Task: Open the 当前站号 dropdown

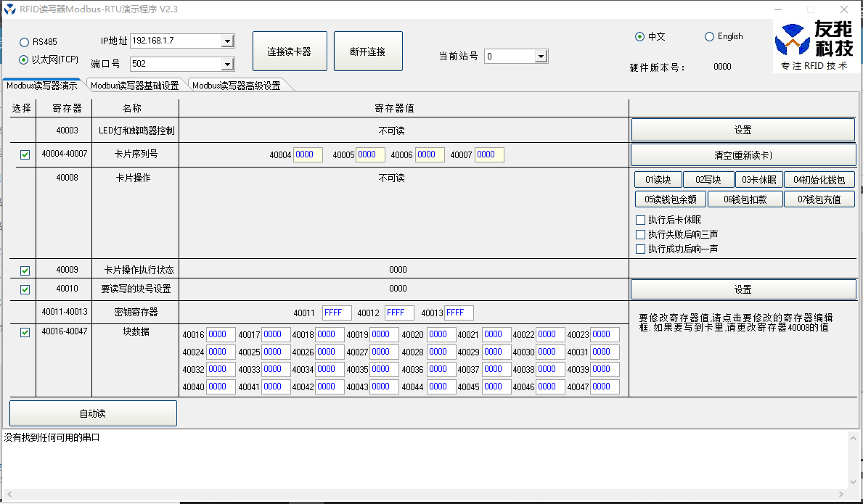Action: click(541, 57)
